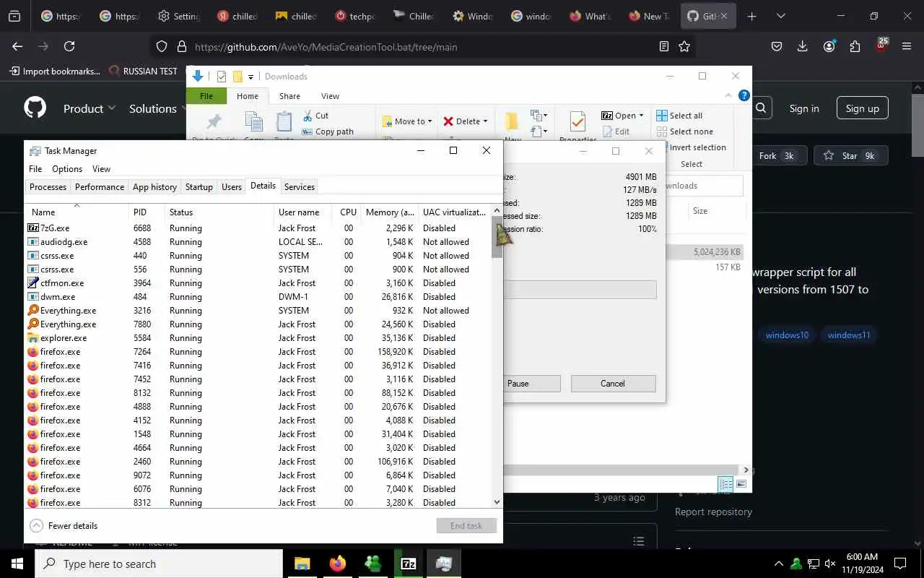The width and height of the screenshot is (924, 578).
Task: Open the Firefox extensions puzzle icon
Action: click(x=855, y=46)
